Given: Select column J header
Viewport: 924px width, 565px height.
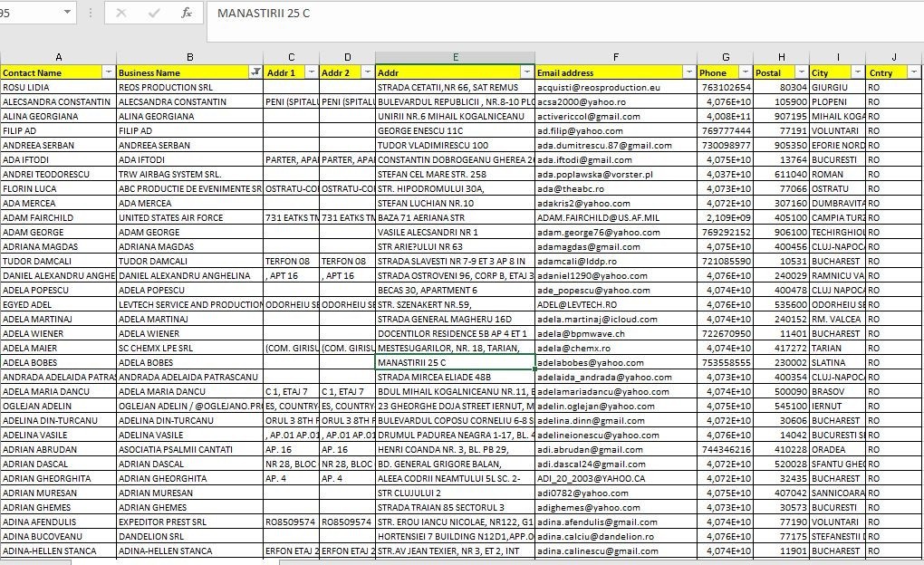Looking at the screenshot, I should 893,57.
